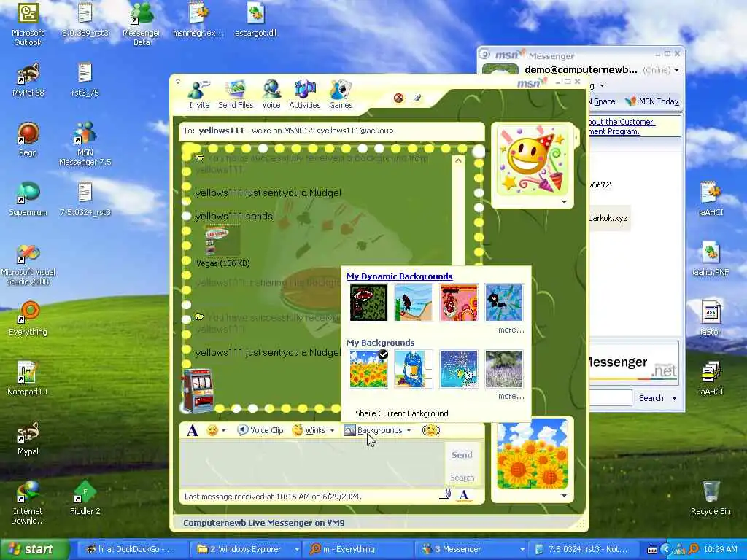Open more under My Backgrounds
This screenshot has width=747, height=560.
click(x=511, y=396)
